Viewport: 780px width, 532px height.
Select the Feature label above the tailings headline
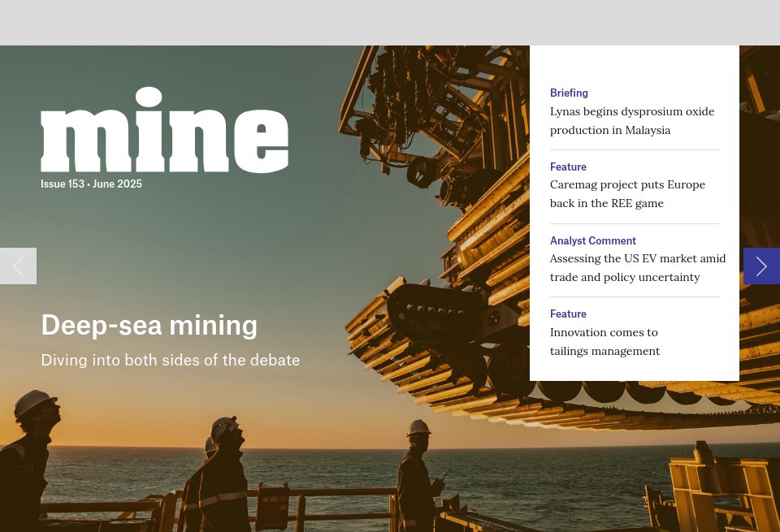coord(568,314)
